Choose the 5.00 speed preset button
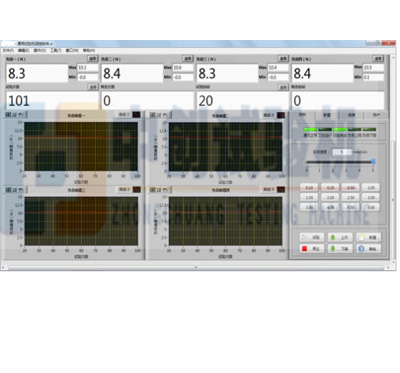 [x=371, y=207]
